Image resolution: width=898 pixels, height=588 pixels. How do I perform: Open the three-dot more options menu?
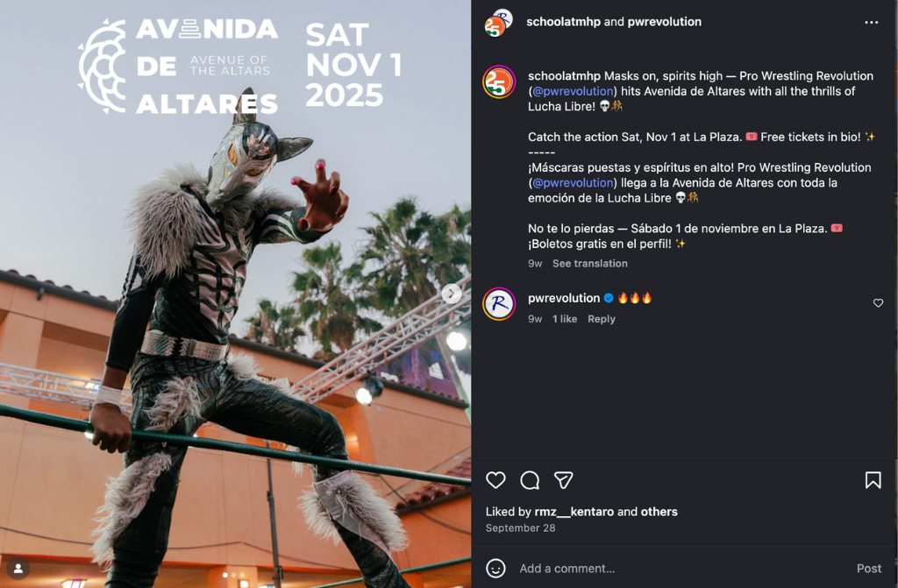point(871,22)
